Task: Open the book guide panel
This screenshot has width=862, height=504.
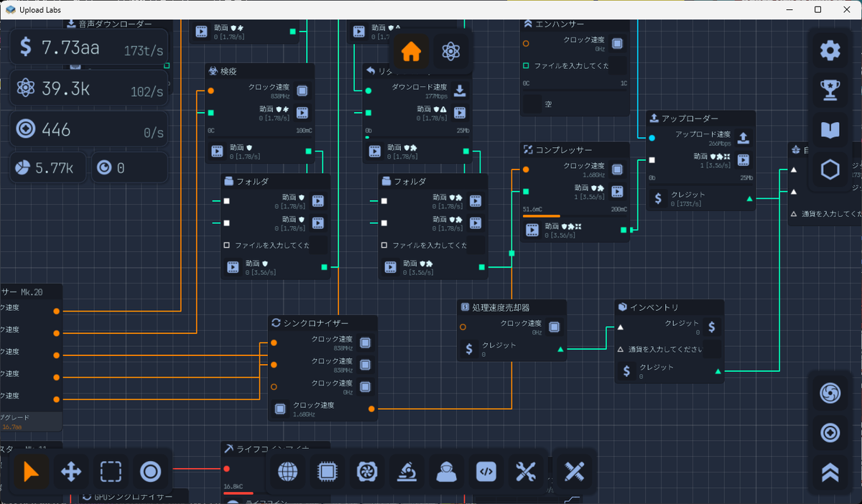Action: (830, 130)
